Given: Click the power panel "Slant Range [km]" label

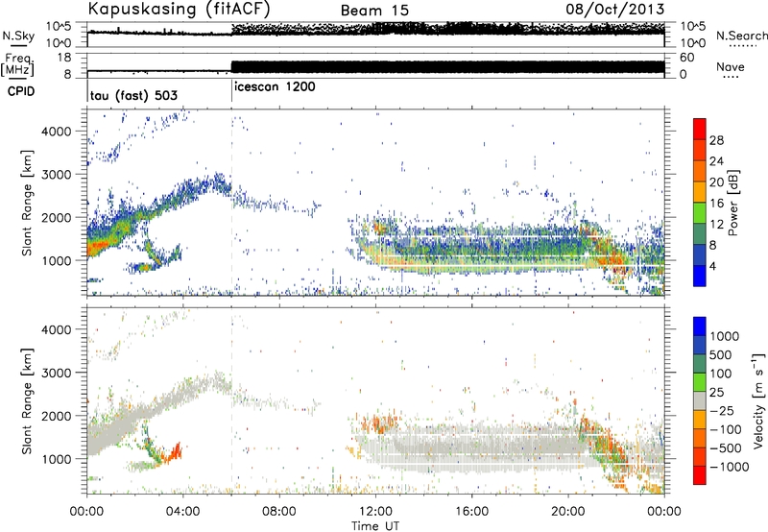Looking at the screenshot, I should coord(28,203).
